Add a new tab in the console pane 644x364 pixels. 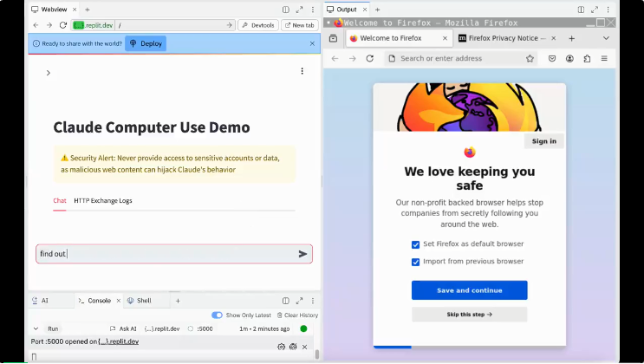(178, 301)
